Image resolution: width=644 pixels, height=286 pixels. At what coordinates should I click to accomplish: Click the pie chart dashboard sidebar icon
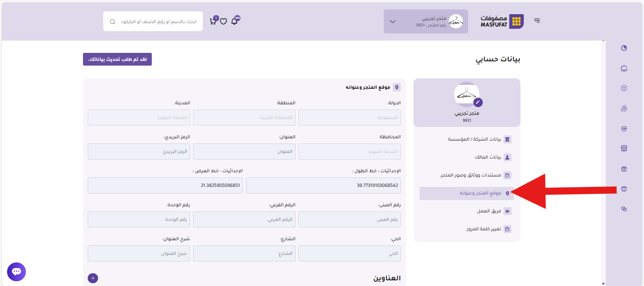624,48
